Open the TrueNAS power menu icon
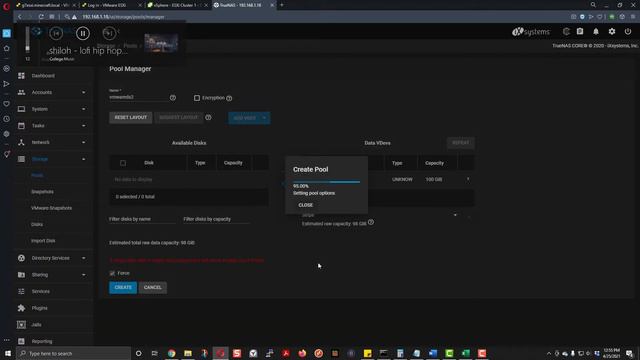Image resolution: width=640 pixels, height=360 pixels. tap(628, 32)
